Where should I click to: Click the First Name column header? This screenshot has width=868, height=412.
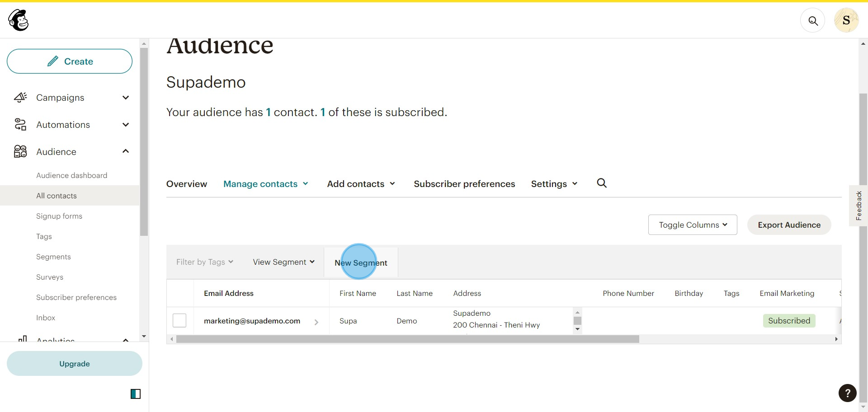click(358, 293)
